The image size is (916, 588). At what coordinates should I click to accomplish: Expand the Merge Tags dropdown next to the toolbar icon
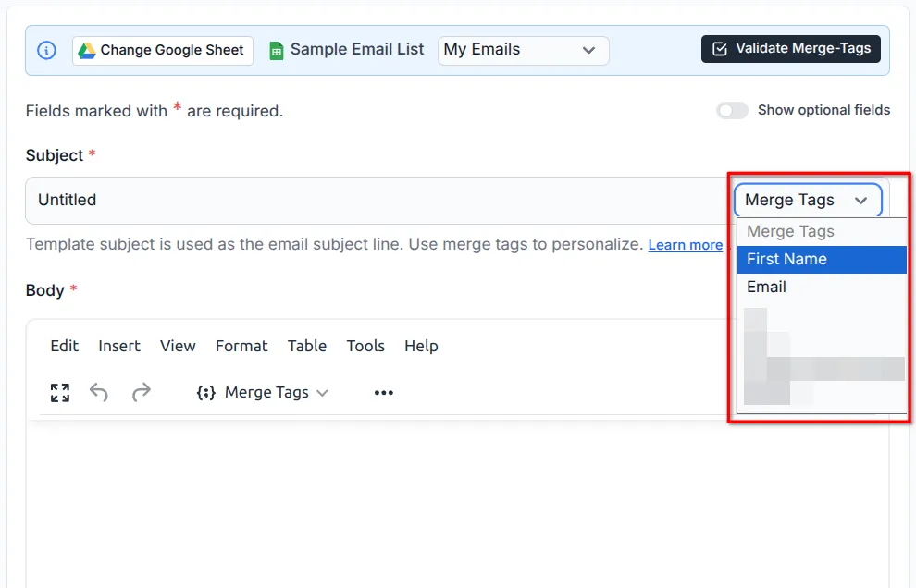click(x=322, y=392)
